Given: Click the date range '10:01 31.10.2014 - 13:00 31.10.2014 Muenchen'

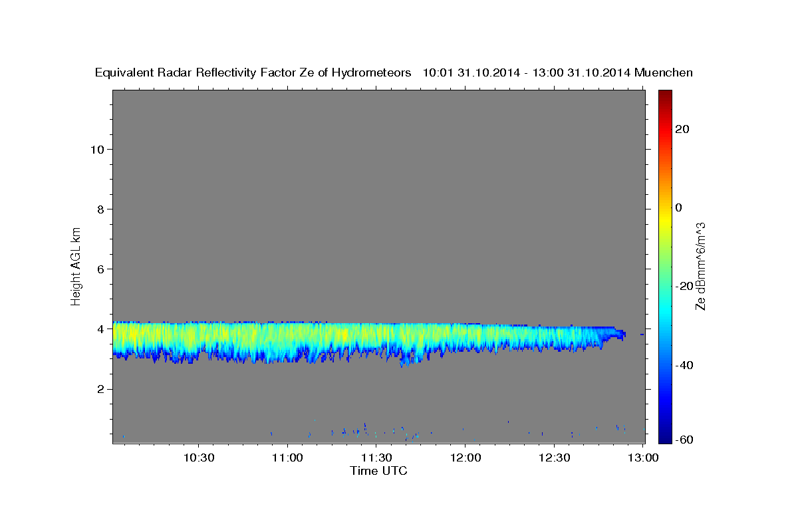Looking at the screenshot, I should click(x=558, y=73).
